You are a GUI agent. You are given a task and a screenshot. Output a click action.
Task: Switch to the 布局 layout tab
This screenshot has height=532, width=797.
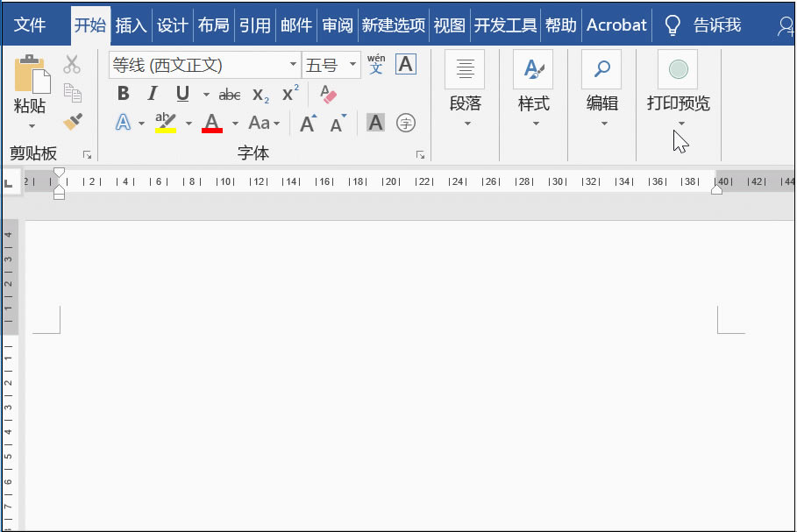[x=213, y=25]
